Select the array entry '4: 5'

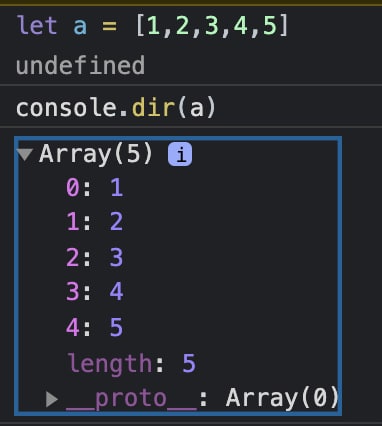point(95,327)
